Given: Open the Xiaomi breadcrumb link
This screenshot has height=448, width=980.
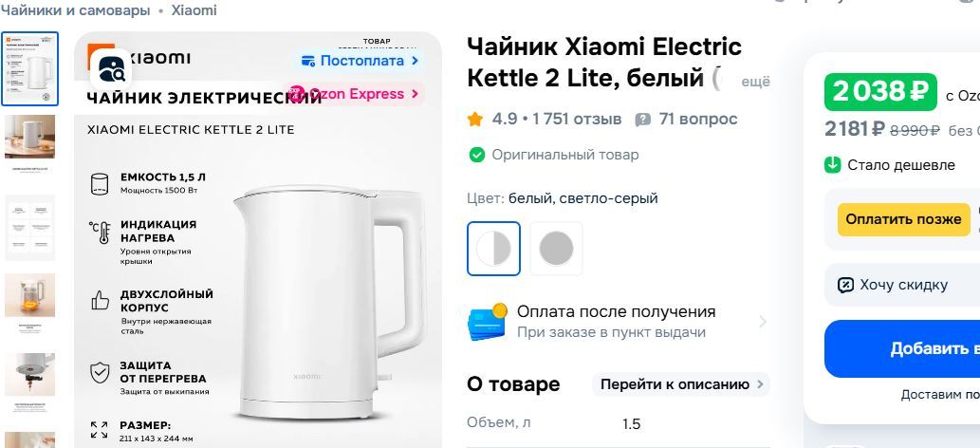Looking at the screenshot, I should click(194, 10).
